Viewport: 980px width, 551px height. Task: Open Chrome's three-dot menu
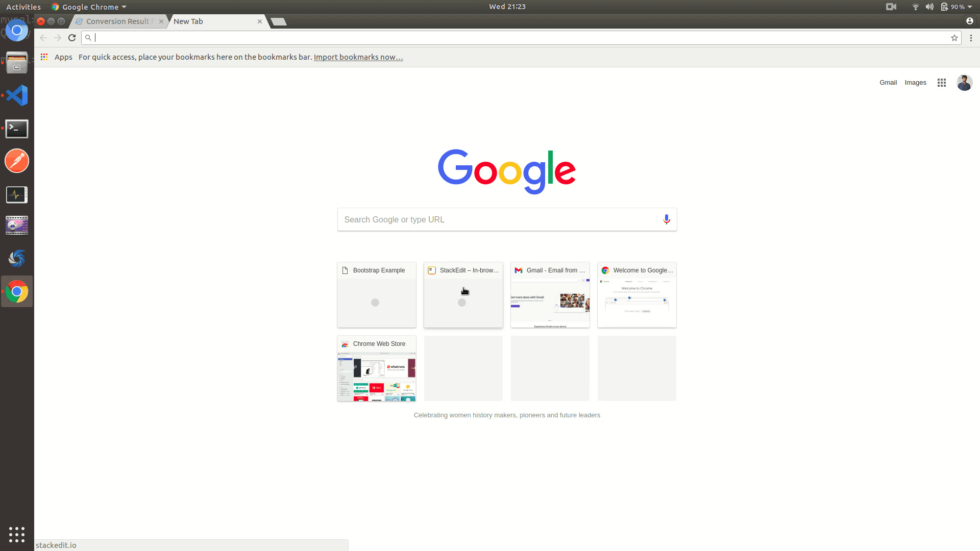(x=971, y=38)
